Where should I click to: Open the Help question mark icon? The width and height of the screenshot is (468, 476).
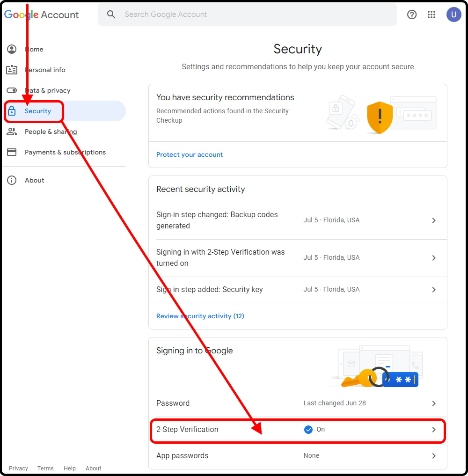pos(412,15)
